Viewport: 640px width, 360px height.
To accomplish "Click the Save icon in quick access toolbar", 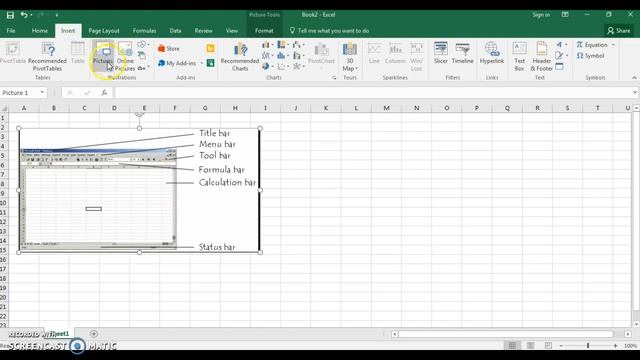I will [x=10, y=15].
